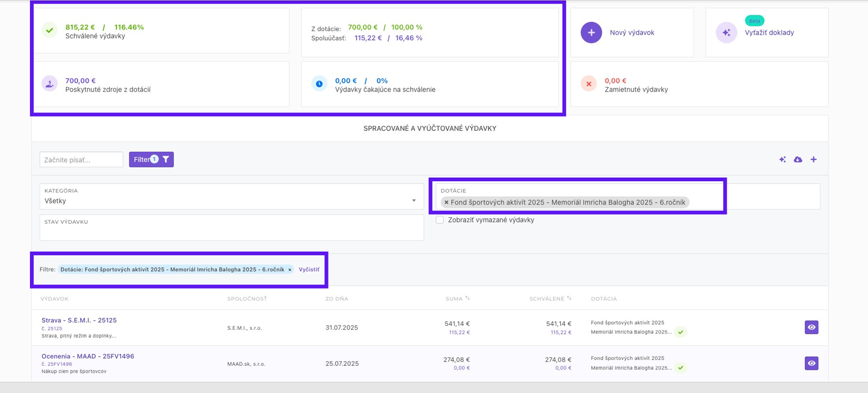
Task: Click the funnel Filter button
Action: pos(151,159)
